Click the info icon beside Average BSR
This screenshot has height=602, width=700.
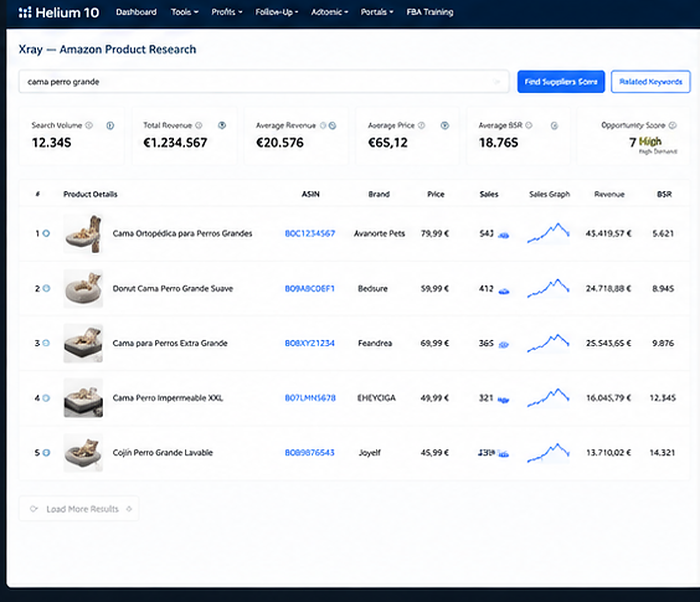click(x=529, y=125)
